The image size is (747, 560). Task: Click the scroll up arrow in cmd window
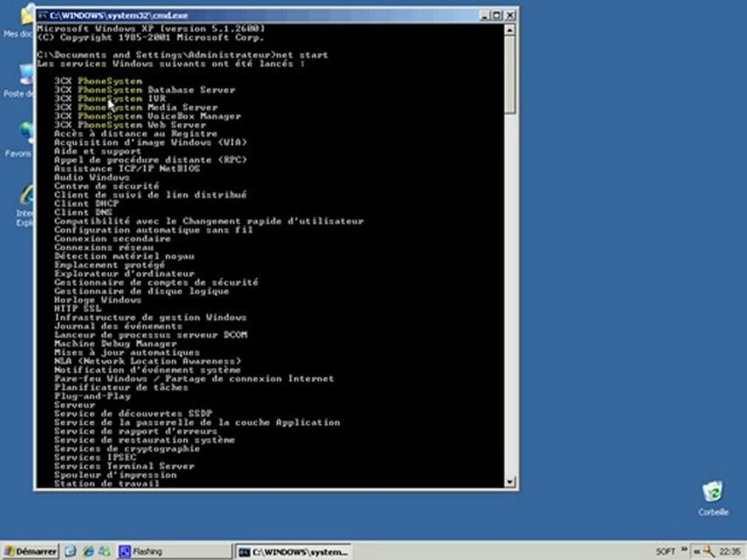tap(510, 30)
